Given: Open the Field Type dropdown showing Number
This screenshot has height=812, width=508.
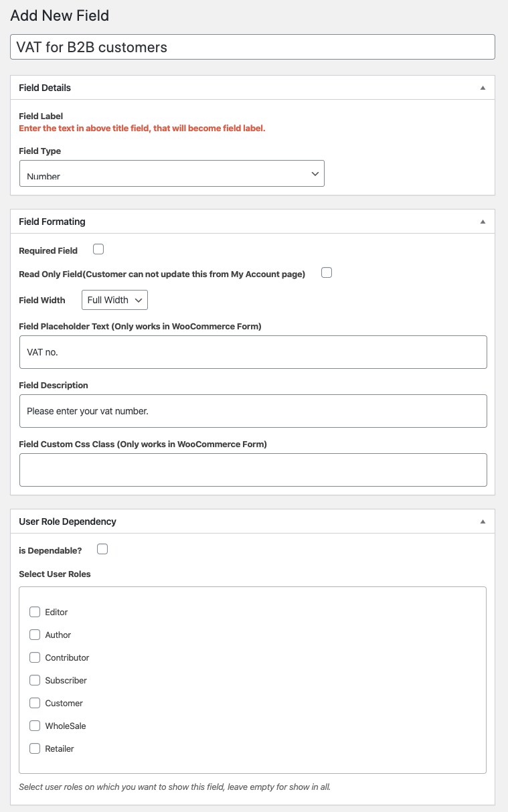Looking at the screenshot, I should click(172, 173).
